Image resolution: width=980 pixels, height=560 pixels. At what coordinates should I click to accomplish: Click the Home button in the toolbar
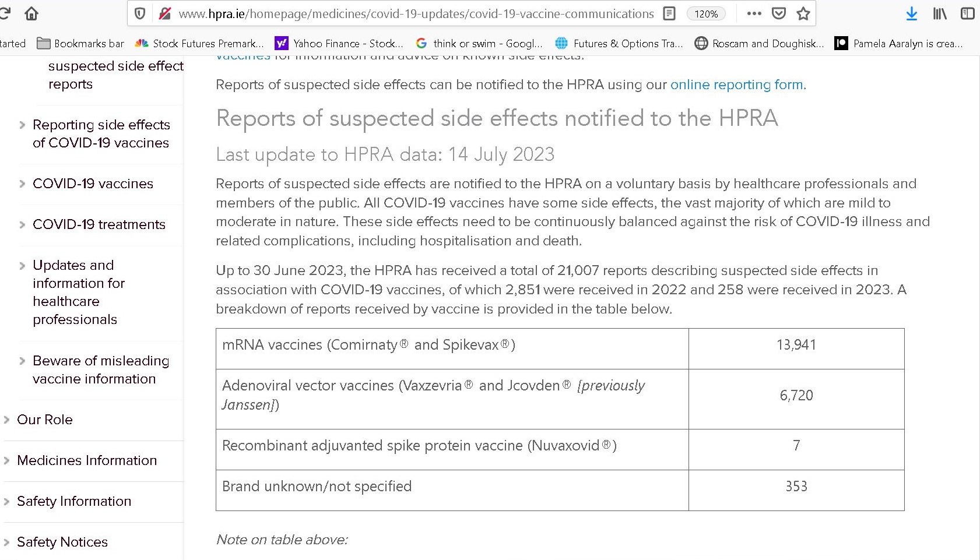(x=31, y=13)
